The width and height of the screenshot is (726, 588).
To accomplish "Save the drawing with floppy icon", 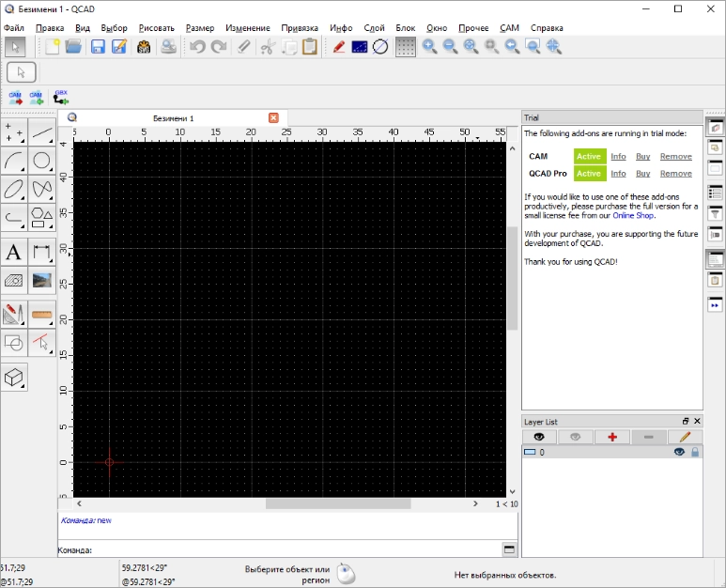I will [98, 47].
